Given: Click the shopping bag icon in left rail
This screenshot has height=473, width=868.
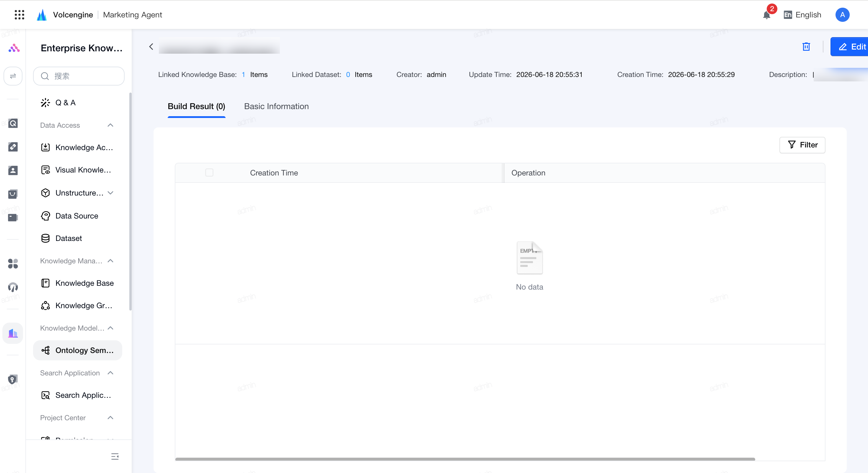Looking at the screenshot, I should coord(13,194).
